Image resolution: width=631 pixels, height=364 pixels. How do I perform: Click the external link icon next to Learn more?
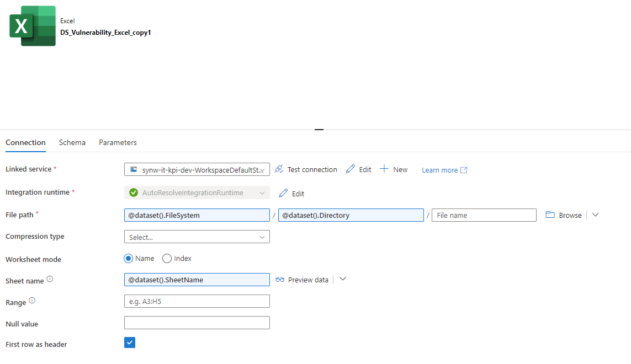point(464,170)
